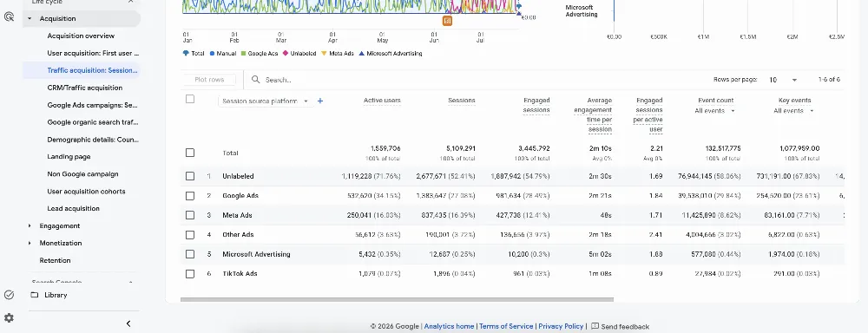Expand the Monetization section arrow

click(x=30, y=243)
